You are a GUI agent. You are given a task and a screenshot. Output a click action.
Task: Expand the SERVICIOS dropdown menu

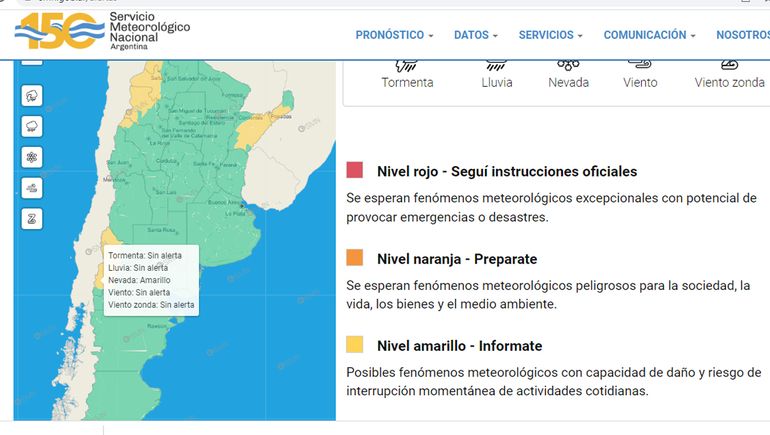tap(550, 35)
